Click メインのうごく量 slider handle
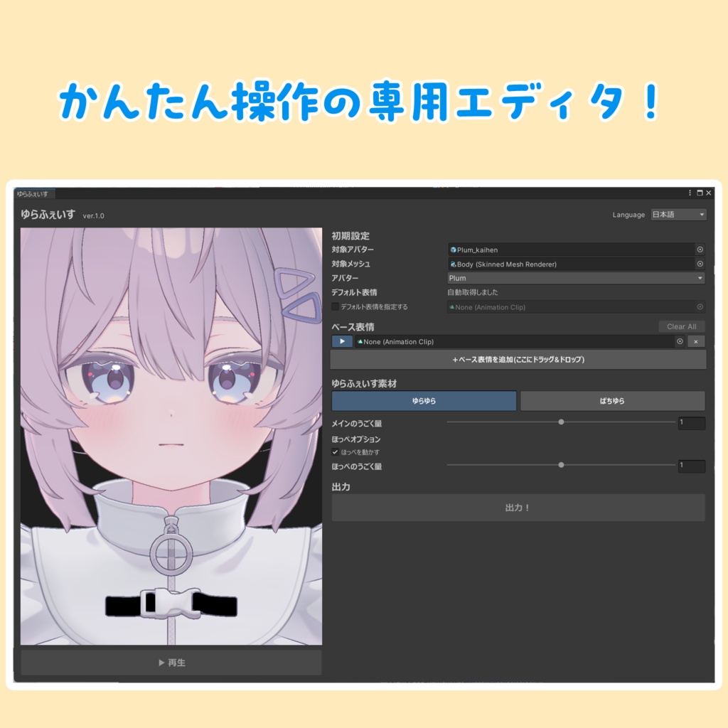Image resolution: width=728 pixels, height=728 pixels. (x=561, y=422)
